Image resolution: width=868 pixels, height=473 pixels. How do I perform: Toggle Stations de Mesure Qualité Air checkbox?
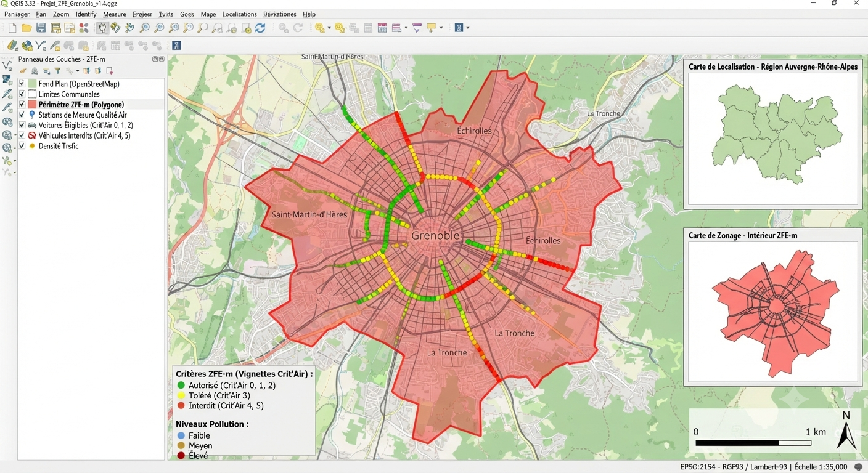click(22, 115)
